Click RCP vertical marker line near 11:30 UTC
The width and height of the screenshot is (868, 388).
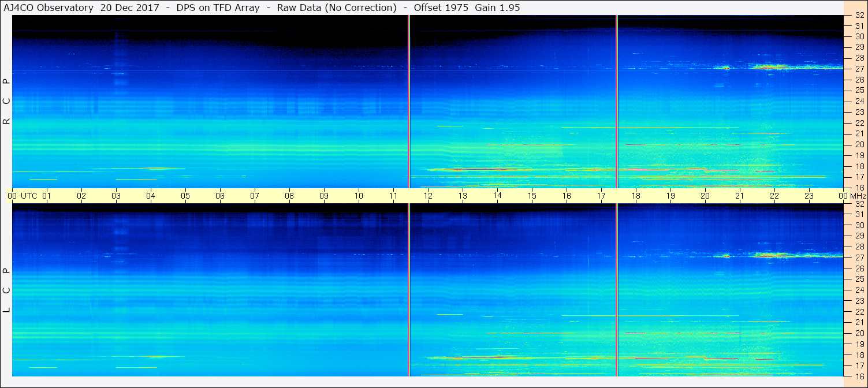(x=409, y=102)
